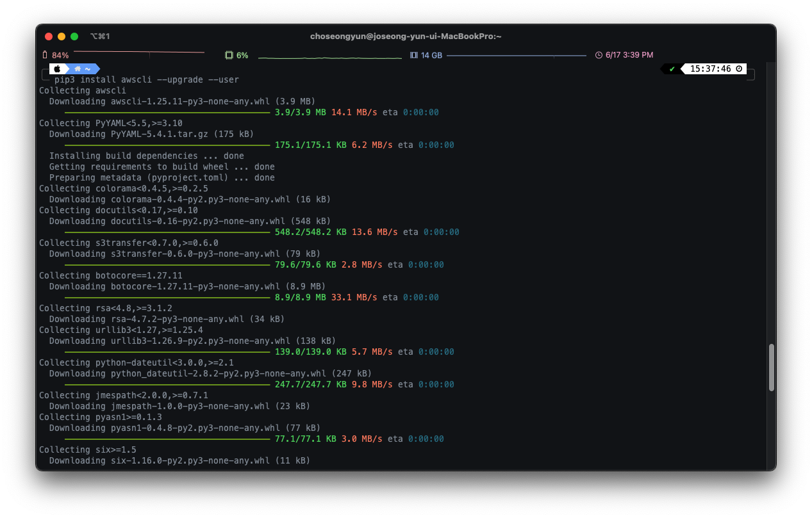
Task: Click 'Collecting jmespath<2.0.0,>=0.7.1' line
Action: [124, 395]
